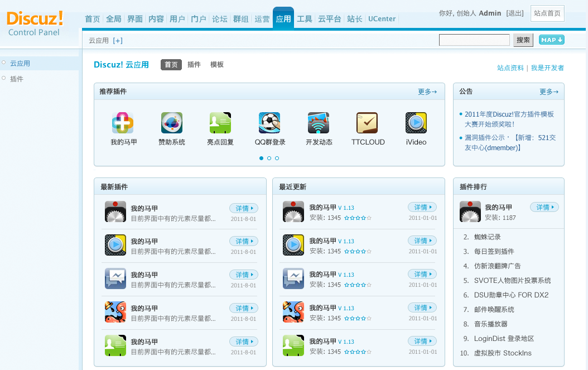Open ranked plugin DSU勋章中心 FOR DX2
The image size is (588, 370).
tap(511, 295)
